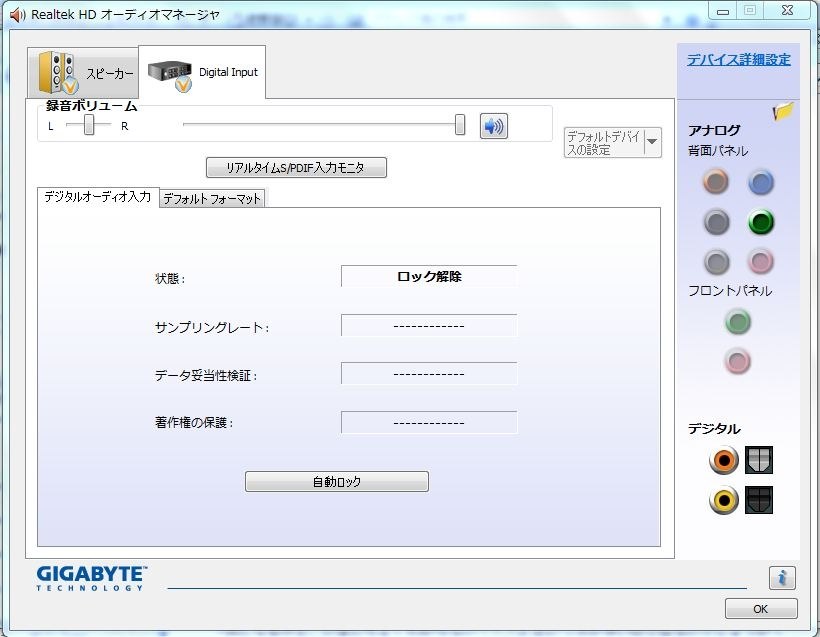Mute recording volume with the speaker icon
Screen dimensions: 820x637
coord(494,126)
